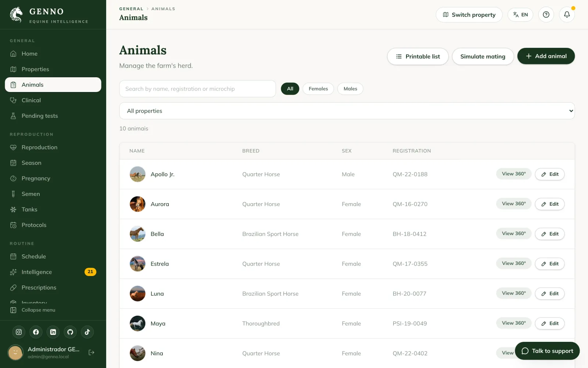
Task: Click the Genno horse logo
Action: click(x=16, y=15)
